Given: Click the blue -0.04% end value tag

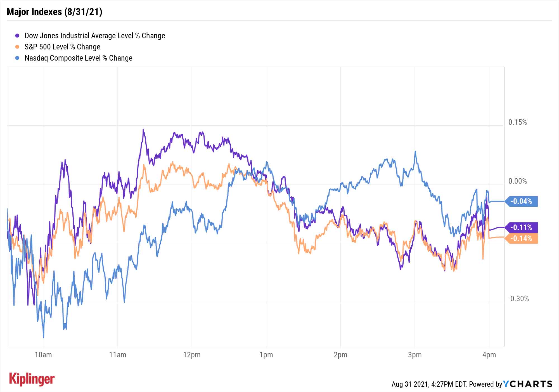Looking at the screenshot, I should click(x=521, y=201).
